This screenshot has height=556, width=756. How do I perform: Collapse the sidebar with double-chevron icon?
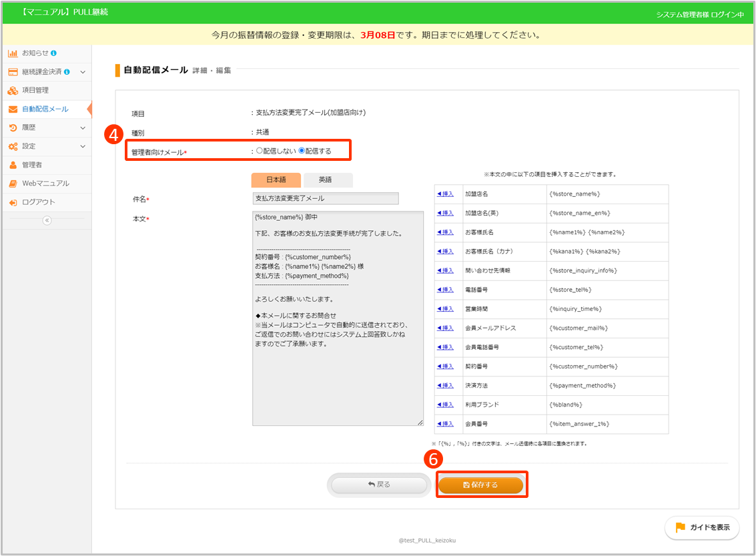[x=47, y=220]
